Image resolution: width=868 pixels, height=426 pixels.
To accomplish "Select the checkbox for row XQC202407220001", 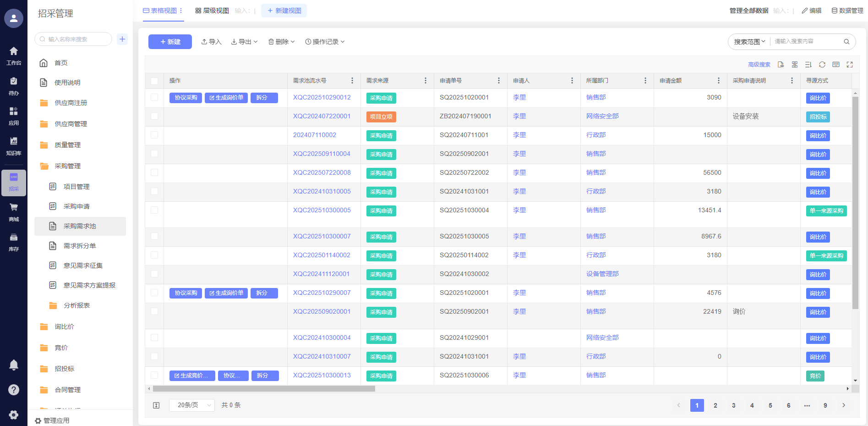I will point(154,116).
